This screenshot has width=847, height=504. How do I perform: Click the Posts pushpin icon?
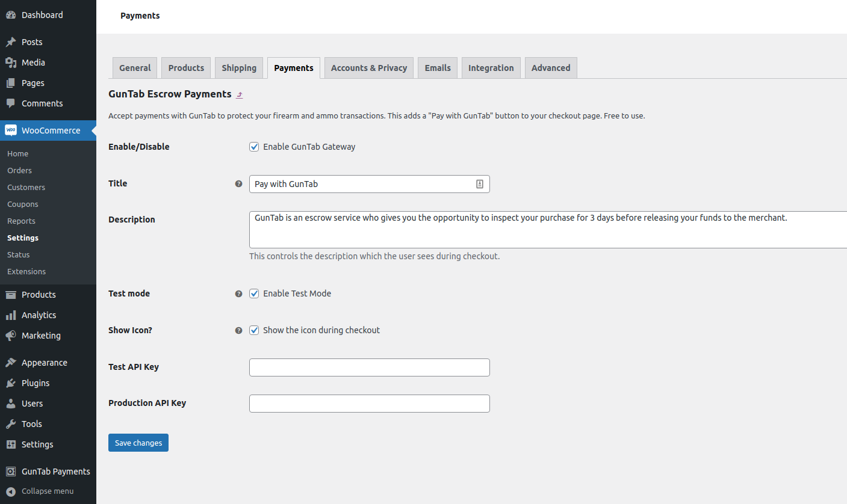(11, 42)
